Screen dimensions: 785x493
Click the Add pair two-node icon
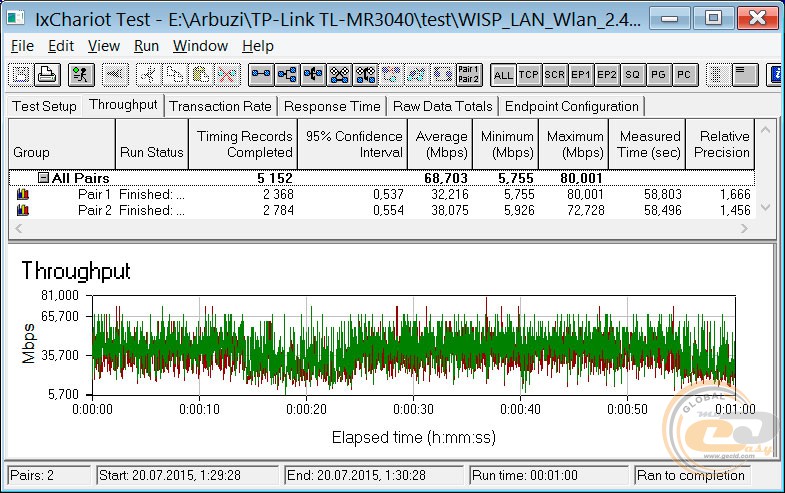(261, 75)
